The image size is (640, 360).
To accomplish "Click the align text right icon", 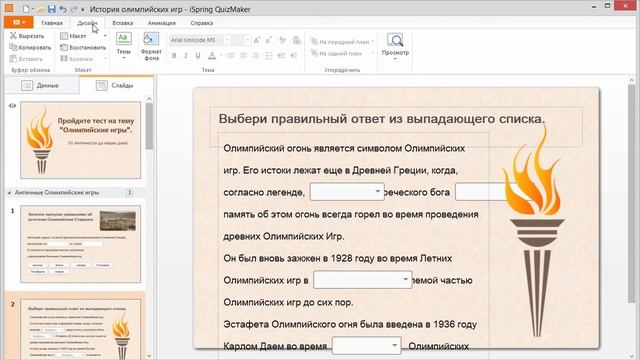I will pyautogui.click(x=256, y=56).
